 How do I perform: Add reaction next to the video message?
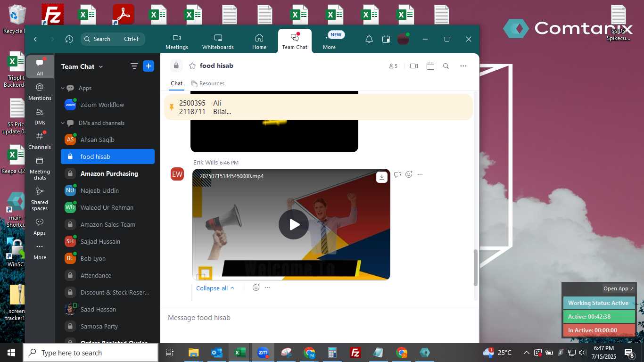pos(409,174)
